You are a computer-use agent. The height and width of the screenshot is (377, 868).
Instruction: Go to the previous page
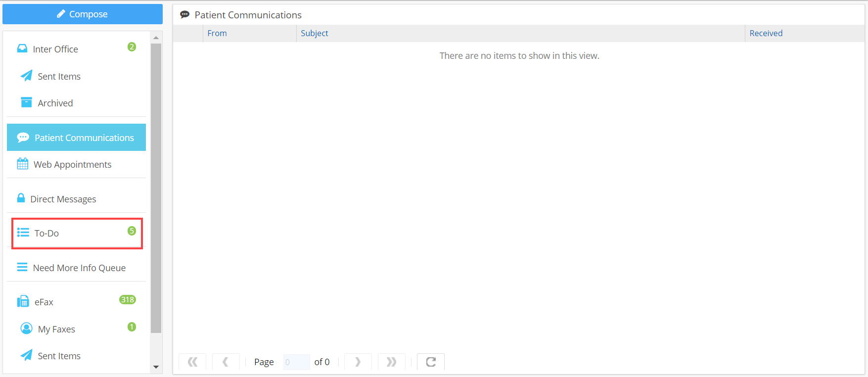[x=226, y=362]
